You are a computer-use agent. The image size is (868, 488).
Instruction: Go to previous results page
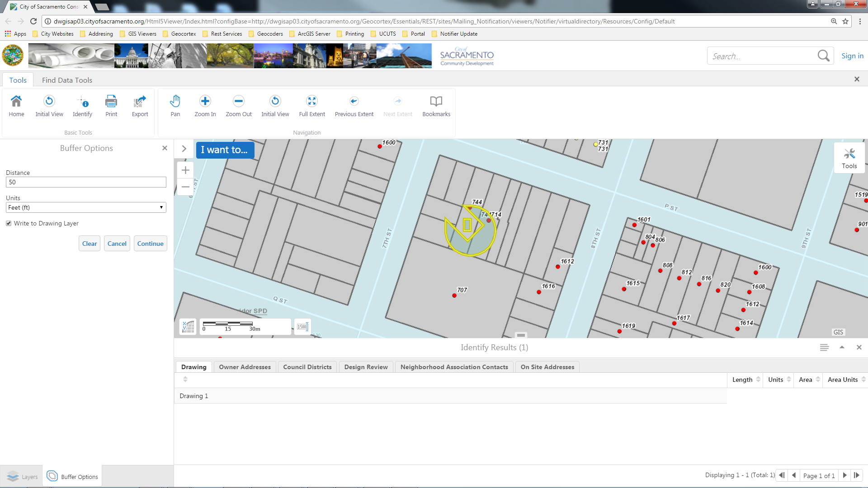point(794,475)
